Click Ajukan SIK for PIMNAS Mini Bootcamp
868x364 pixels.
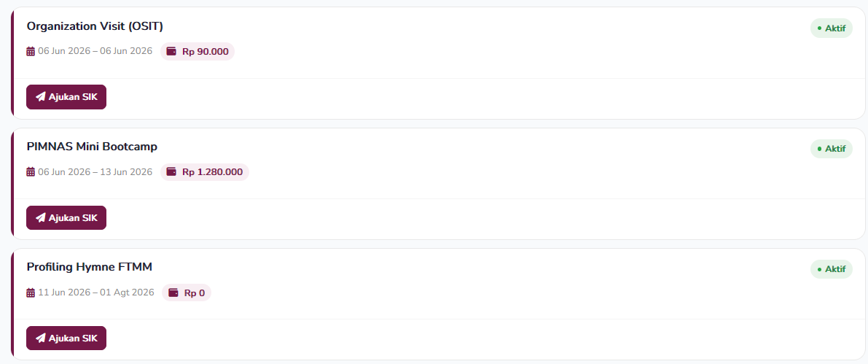(x=66, y=217)
